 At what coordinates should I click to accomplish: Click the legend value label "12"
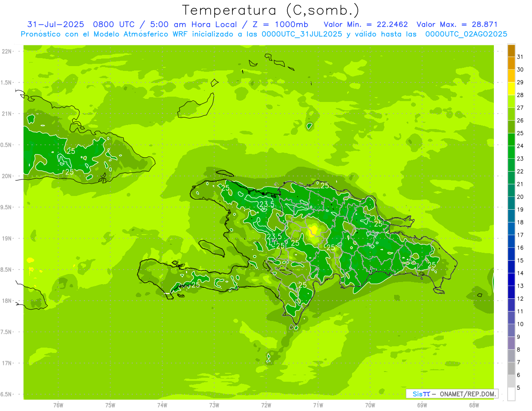(x=520, y=298)
